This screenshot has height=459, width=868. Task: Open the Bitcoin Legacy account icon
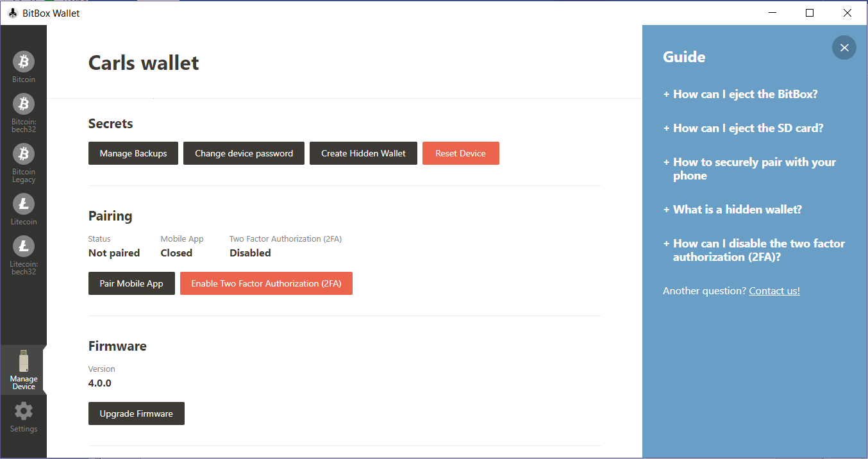point(24,154)
